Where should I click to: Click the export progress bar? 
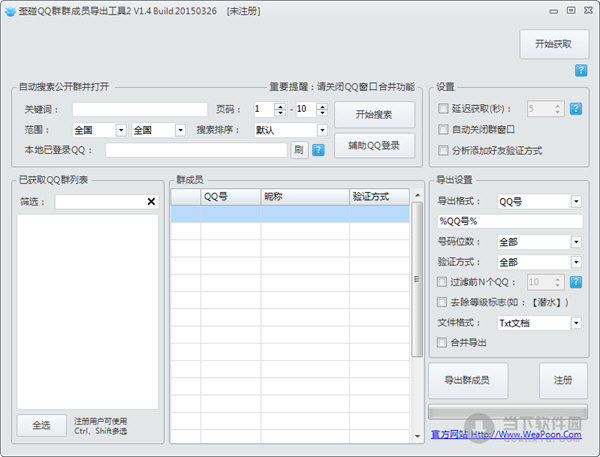click(x=508, y=412)
